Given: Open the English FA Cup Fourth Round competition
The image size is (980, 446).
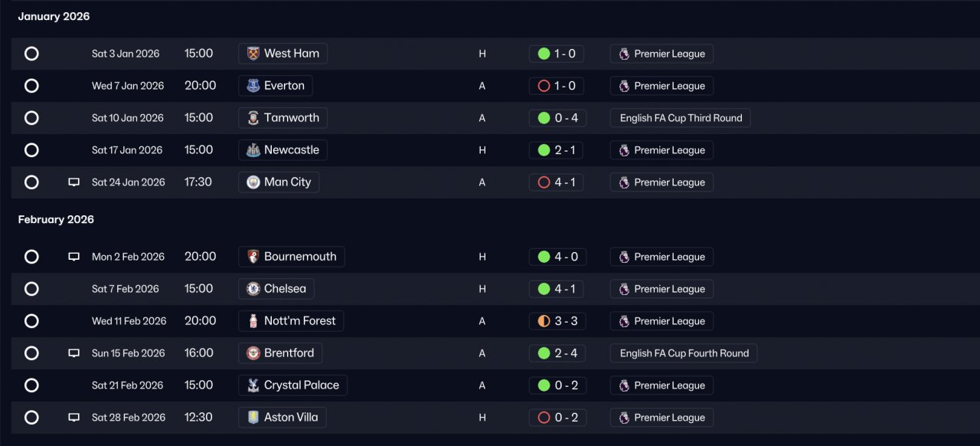Looking at the screenshot, I should tap(684, 353).
